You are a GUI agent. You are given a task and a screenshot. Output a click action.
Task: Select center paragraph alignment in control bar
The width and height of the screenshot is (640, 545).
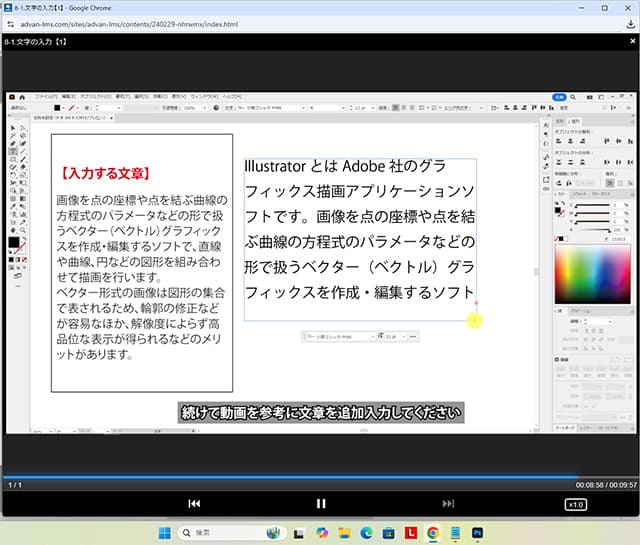tap(404, 108)
